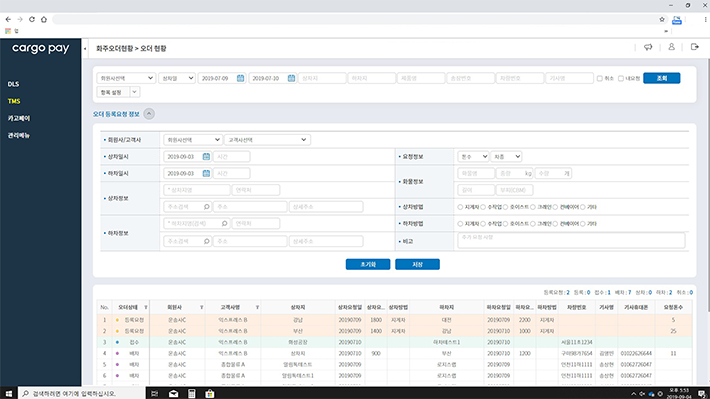The width and height of the screenshot is (710, 399).
Task: Open the 고객사선택 dropdown
Action: tap(267, 139)
